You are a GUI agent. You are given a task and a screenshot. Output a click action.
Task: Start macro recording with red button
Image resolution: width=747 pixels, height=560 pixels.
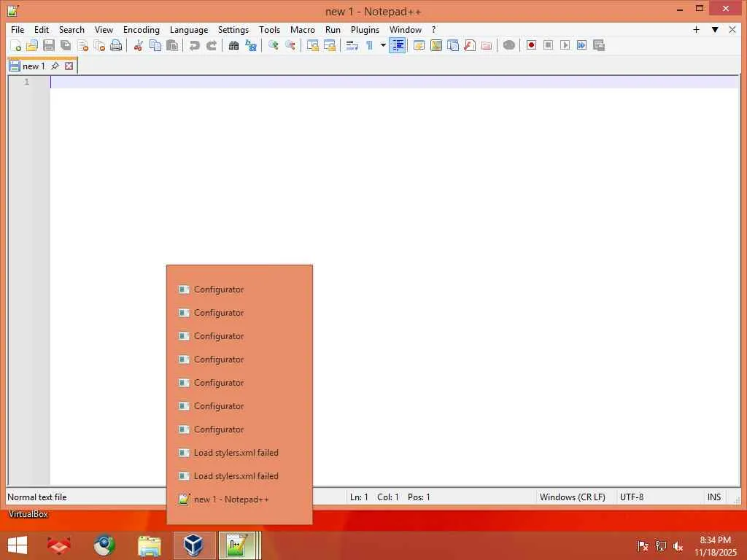pos(531,45)
